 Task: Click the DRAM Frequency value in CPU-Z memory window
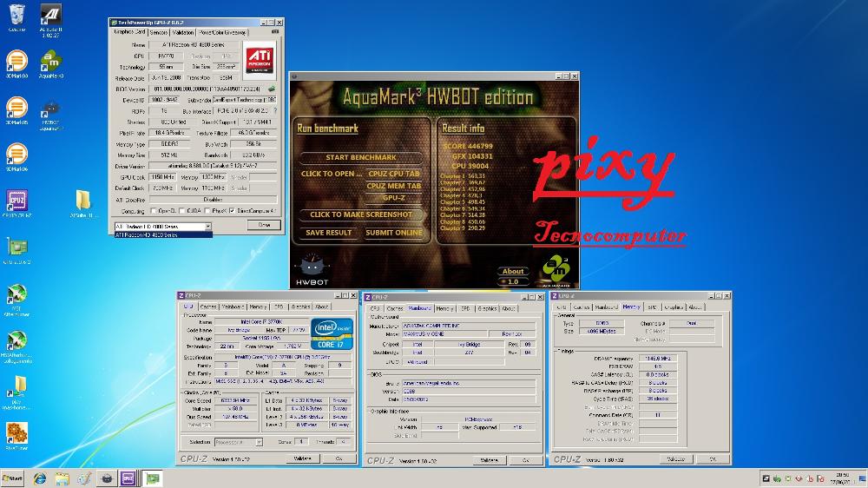coord(658,359)
